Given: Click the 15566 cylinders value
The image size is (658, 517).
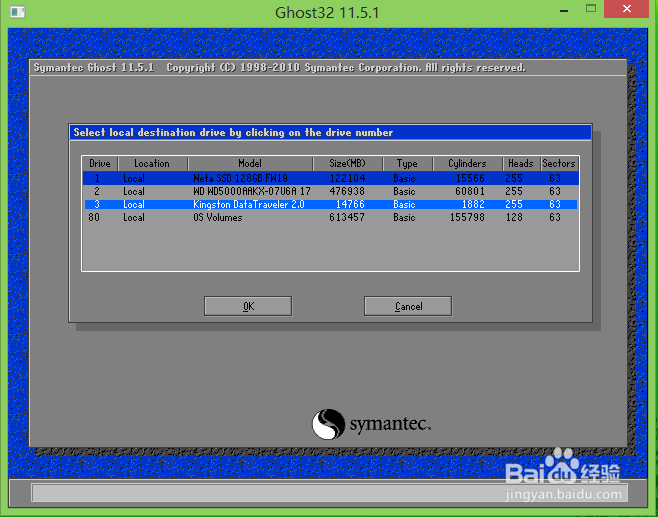Looking at the screenshot, I should [x=470, y=178].
